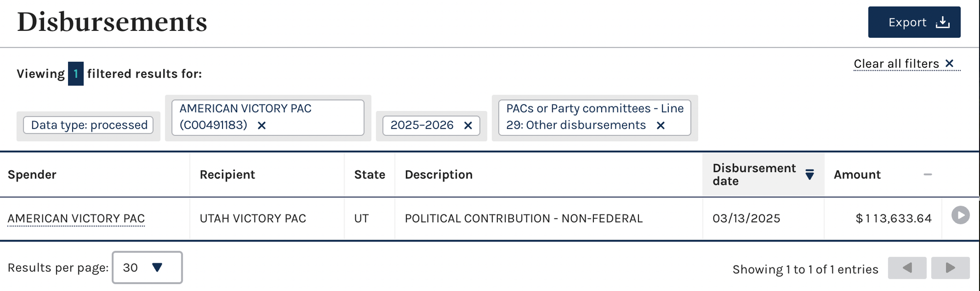This screenshot has height=291, width=980.
Task: Sort by Disbursement date arrow icon
Action: pyautogui.click(x=809, y=175)
